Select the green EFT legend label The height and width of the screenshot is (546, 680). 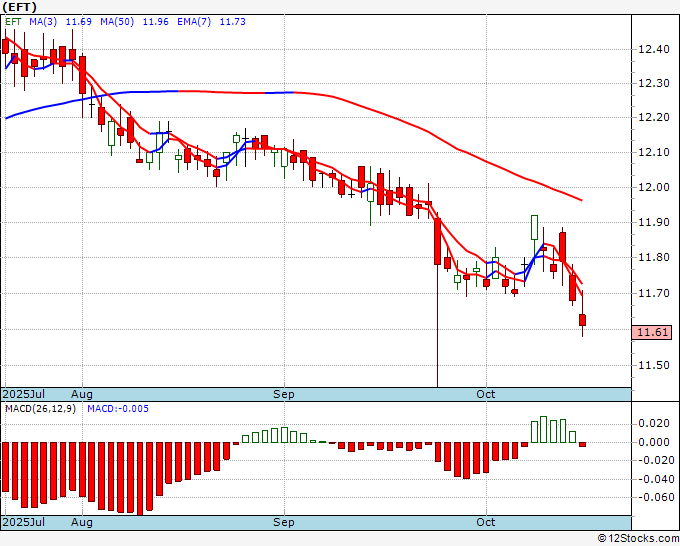coord(13,22)
